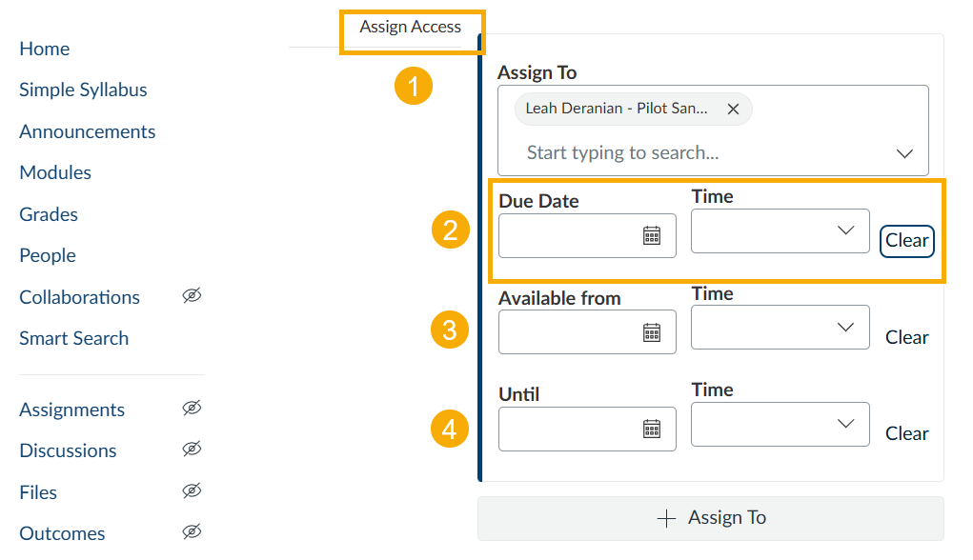The height and width of the screenshot is (560, 973).
Task: Expand the Available from Time dropdown
Action: (x=780, y=327)
